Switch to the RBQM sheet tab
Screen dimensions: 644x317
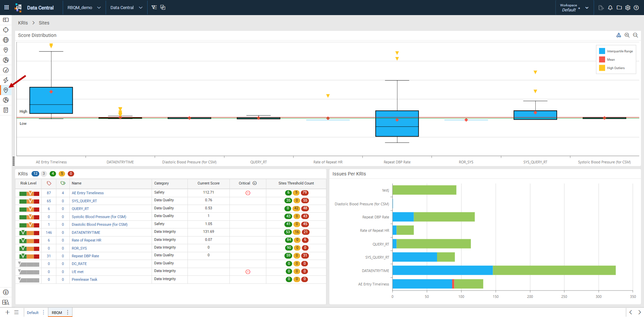coord(57,313)
